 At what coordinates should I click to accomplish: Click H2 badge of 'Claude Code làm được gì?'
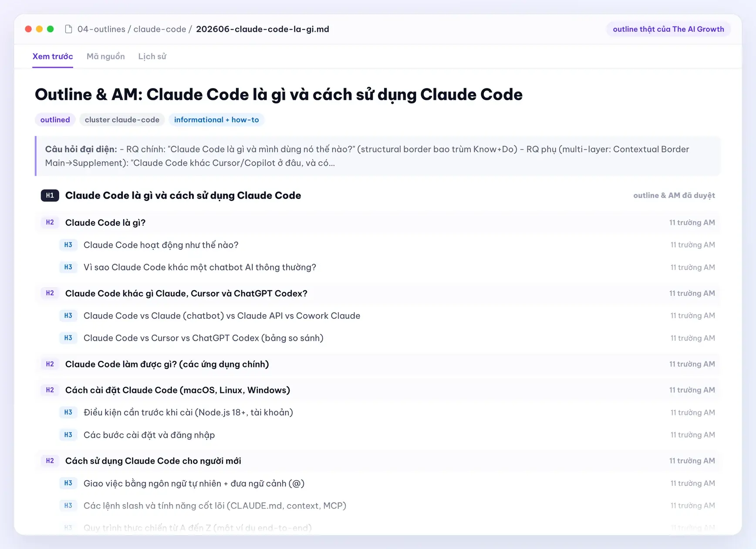50,364
